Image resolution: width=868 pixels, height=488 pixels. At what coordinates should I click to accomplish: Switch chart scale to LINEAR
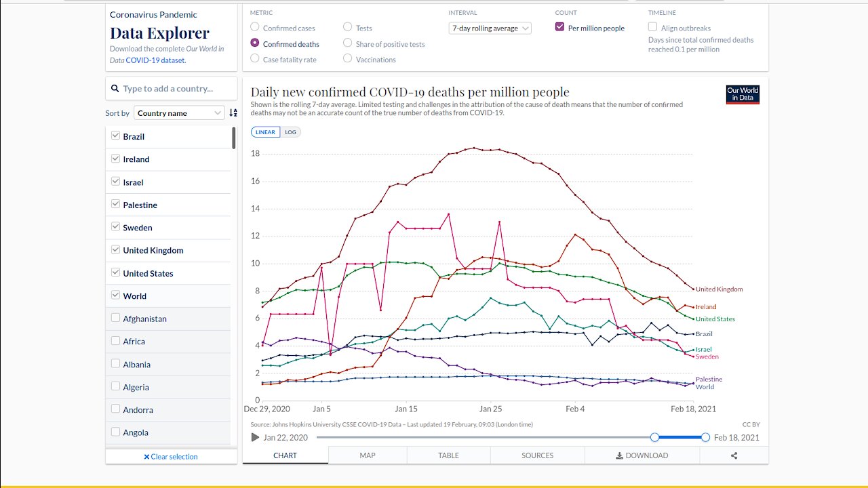tap(265, 132)
